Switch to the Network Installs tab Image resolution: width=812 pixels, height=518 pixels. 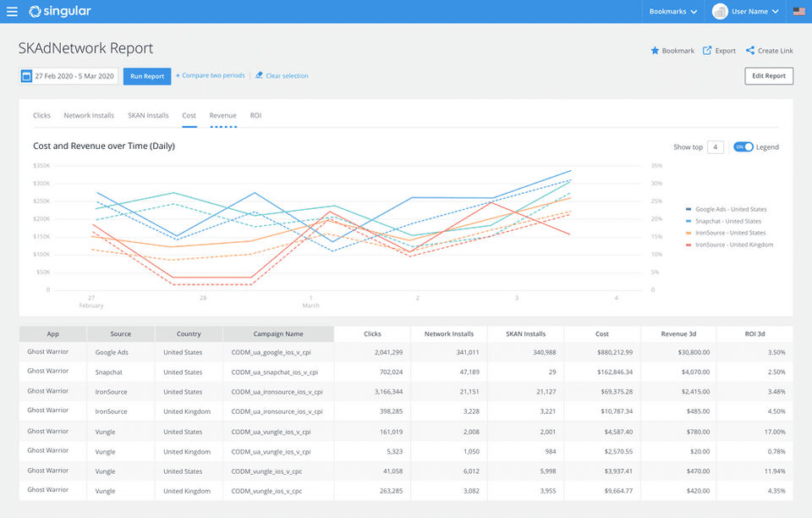point(89,115)
